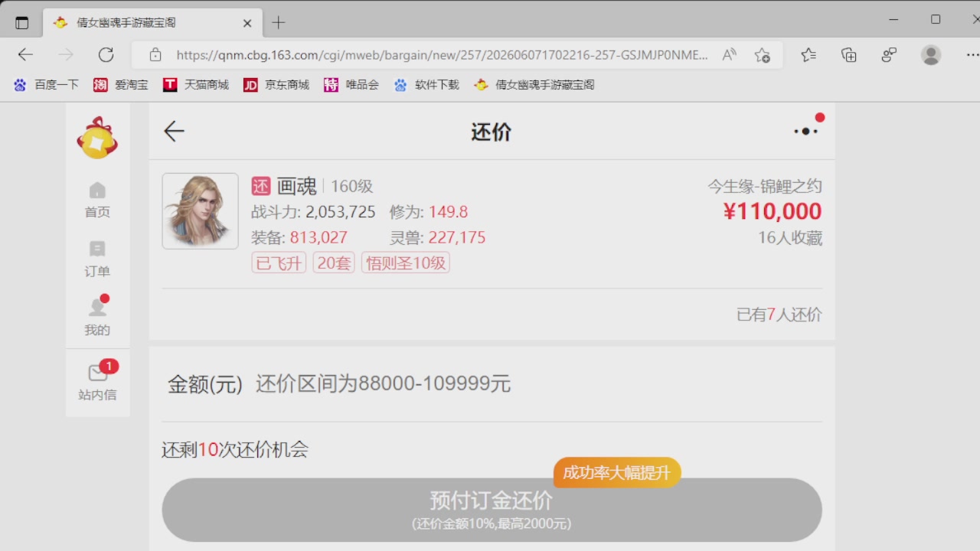Click the character portrait thumbnail
980x551 pixels.
click(x=200, y=211)
